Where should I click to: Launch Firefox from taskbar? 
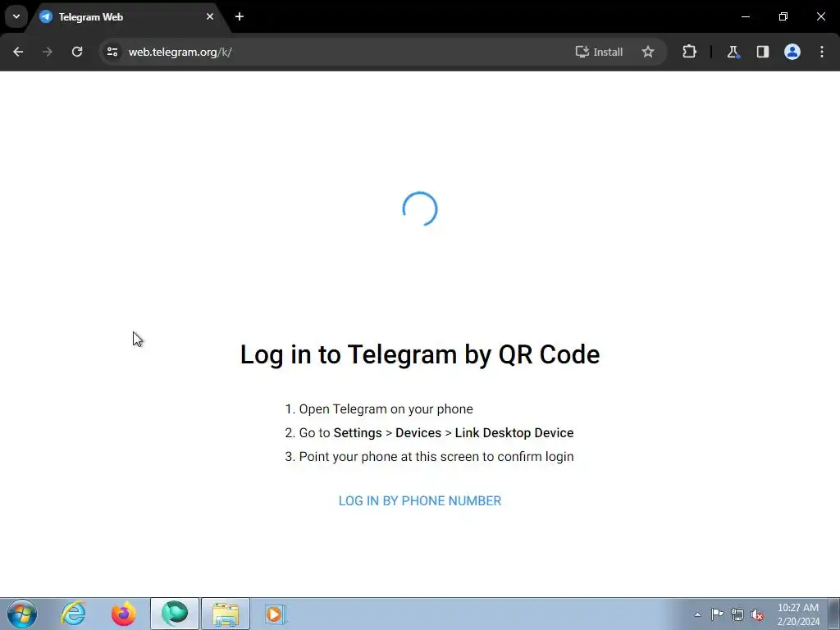pyautogui.click(x=124, y=614)
